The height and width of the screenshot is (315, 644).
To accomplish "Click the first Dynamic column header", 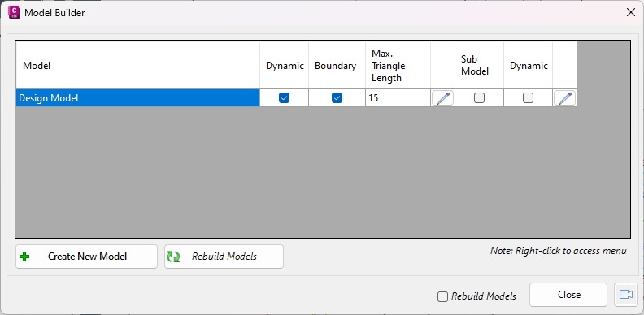I will [285, 65].
